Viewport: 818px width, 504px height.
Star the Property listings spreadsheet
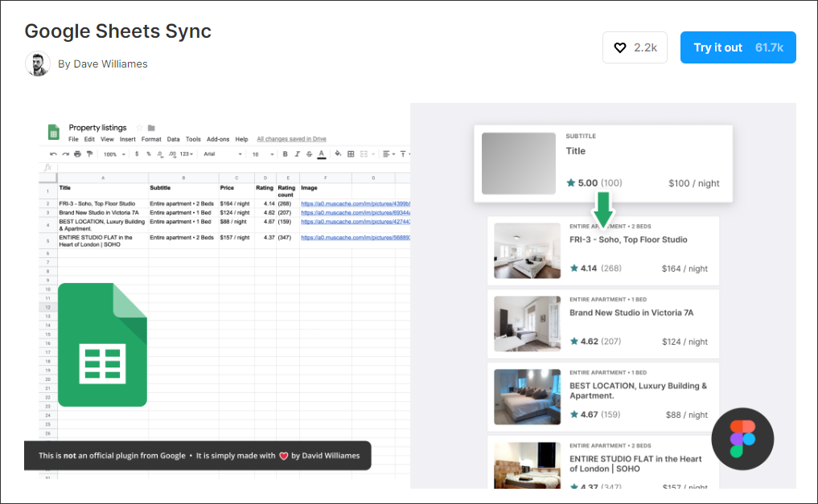click(139, 128)
